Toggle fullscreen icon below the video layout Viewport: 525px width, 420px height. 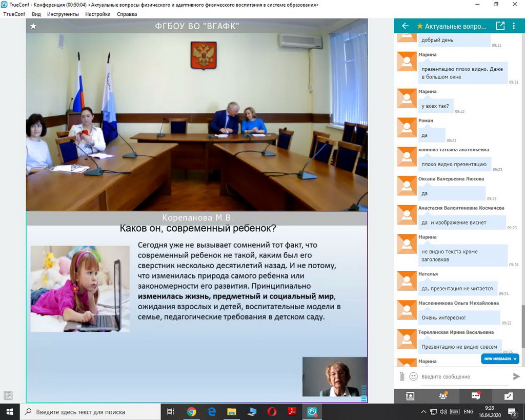point(8,395)
